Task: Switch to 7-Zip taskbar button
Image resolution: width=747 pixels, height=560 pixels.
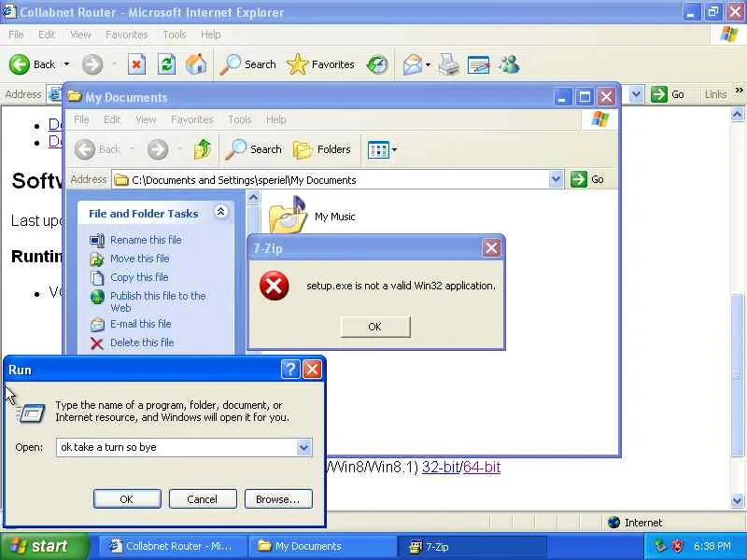Action: 472,546
